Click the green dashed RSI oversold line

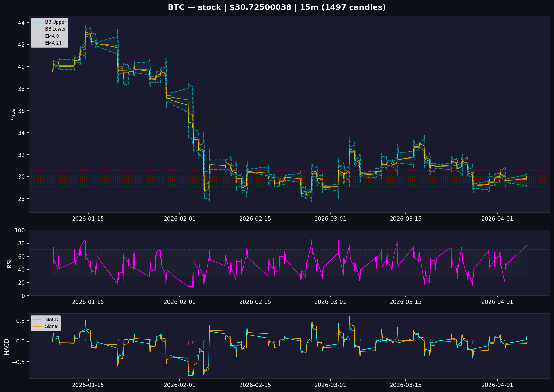(289, 276)
